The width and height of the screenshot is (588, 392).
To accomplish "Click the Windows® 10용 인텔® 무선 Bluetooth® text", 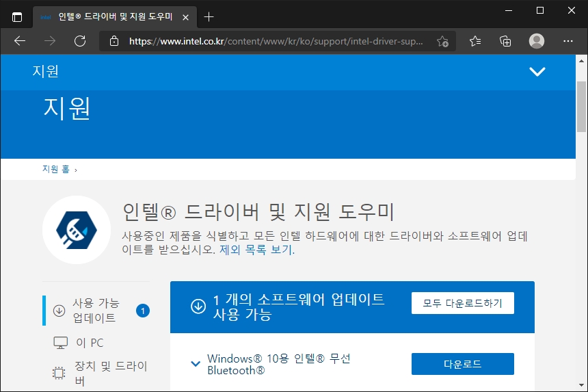I will [x=279, y=364].
